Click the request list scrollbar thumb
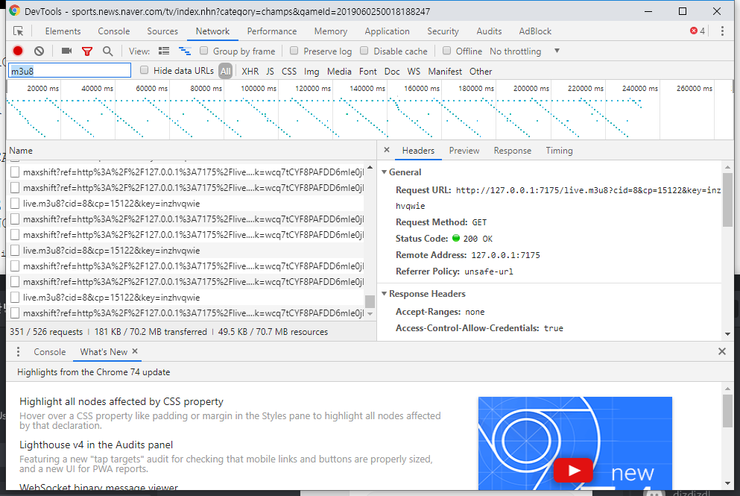 click(x=370, y=301)
